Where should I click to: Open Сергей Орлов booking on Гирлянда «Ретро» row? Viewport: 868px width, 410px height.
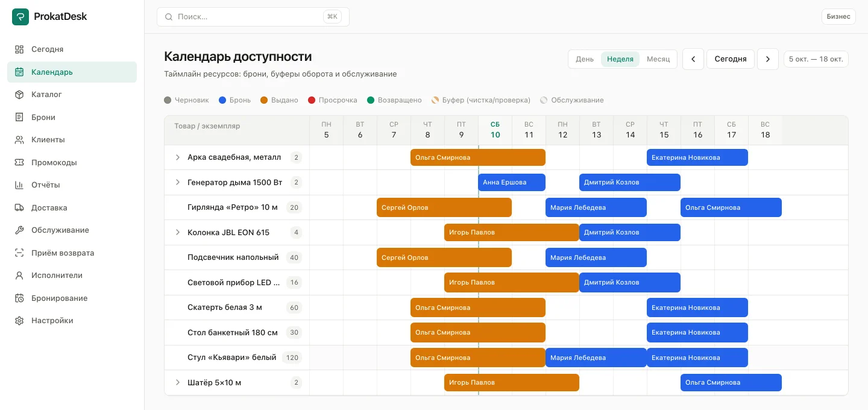[444, 207]
